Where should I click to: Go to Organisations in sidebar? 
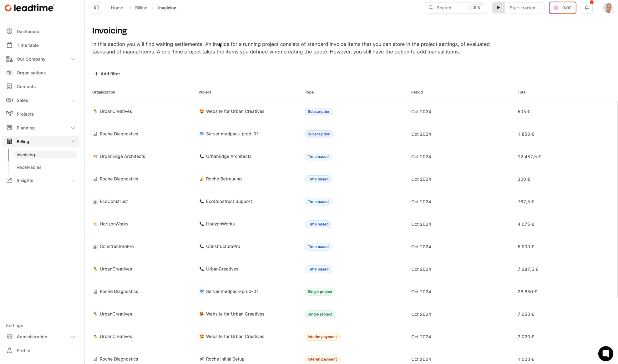(31, 73)
